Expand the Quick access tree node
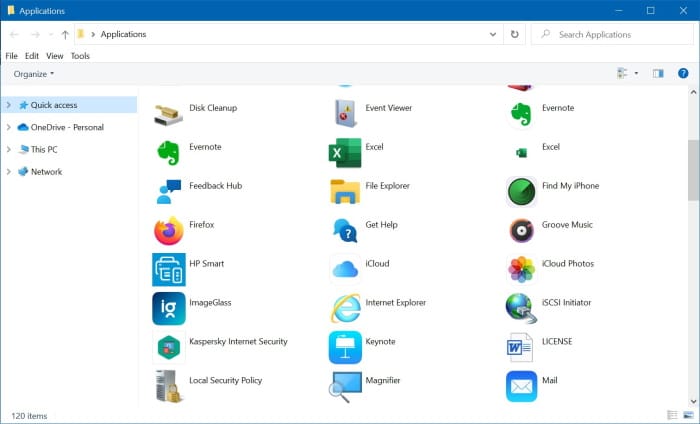The image size is (700, 424). pyautogui.click(x=8, y=105)
